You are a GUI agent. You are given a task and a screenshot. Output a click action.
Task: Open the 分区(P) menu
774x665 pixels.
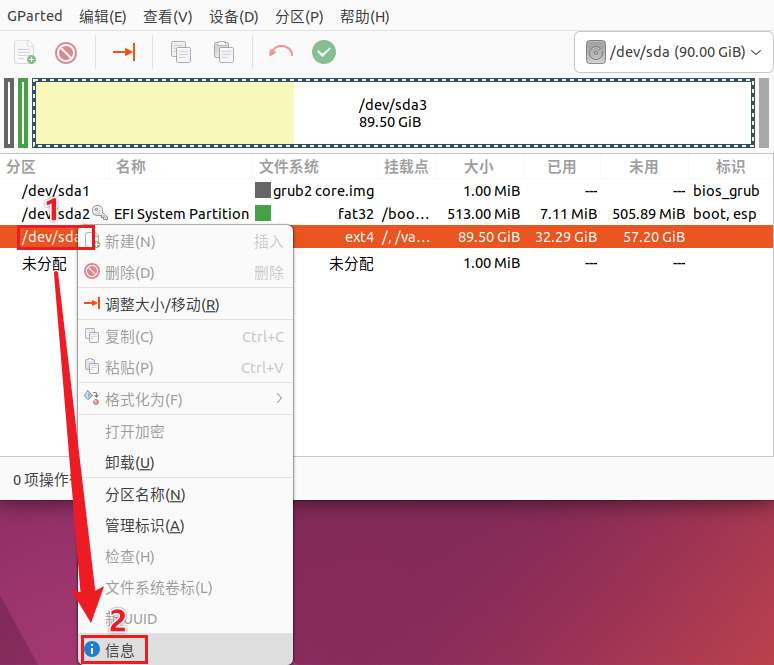tap(299, 17)
